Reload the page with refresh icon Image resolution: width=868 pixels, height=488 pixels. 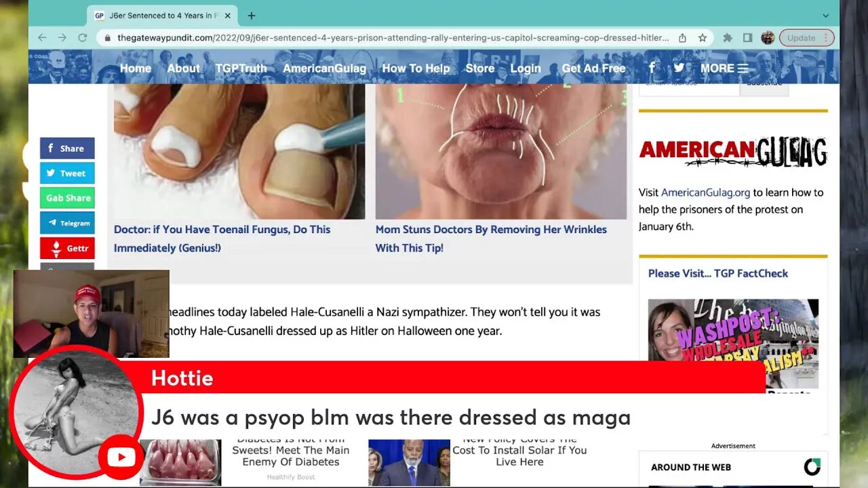click(x=82, y=38)
